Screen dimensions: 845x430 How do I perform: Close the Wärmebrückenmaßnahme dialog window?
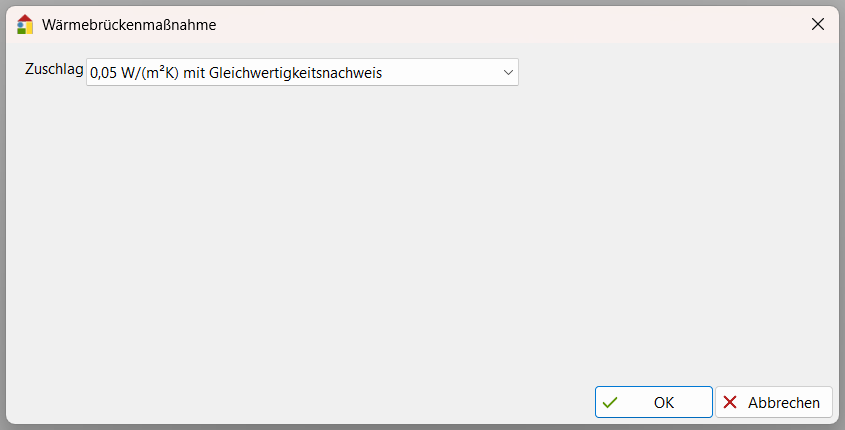[818, 24]
